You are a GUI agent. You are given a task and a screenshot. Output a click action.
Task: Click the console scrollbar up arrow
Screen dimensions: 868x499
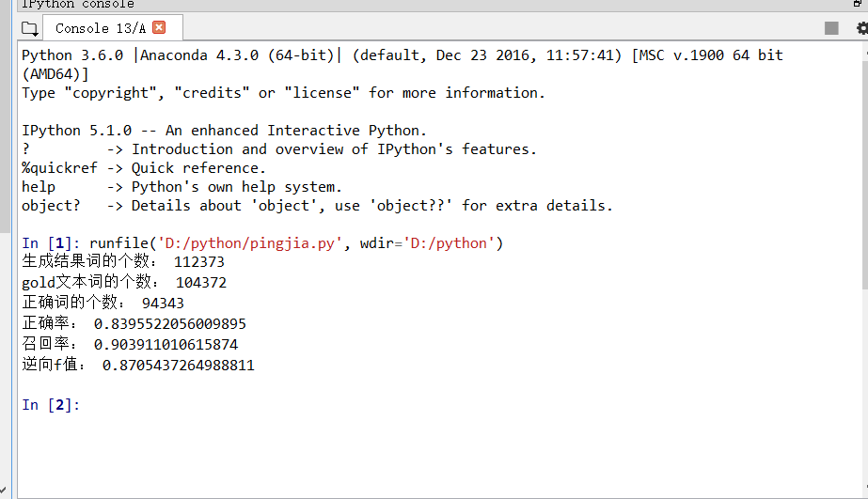pyautogui.click(x=865, y=53)
